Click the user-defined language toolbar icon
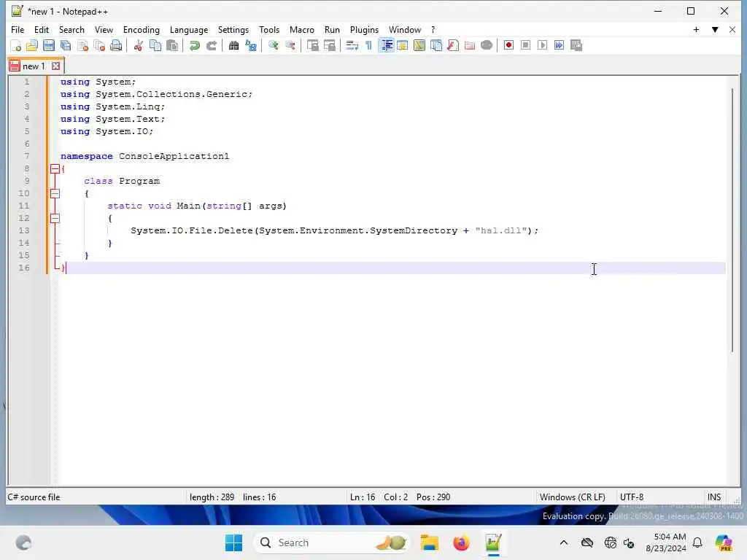 tap(403, 46)
